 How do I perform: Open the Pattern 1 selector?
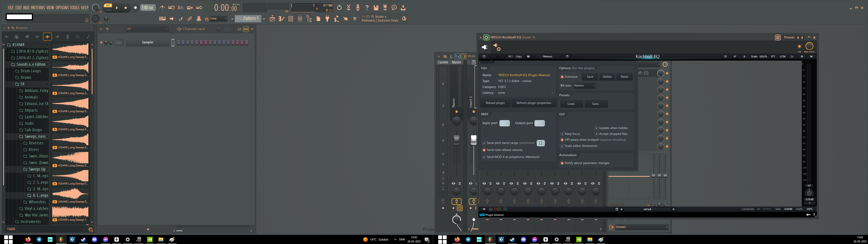click(248, 19)
